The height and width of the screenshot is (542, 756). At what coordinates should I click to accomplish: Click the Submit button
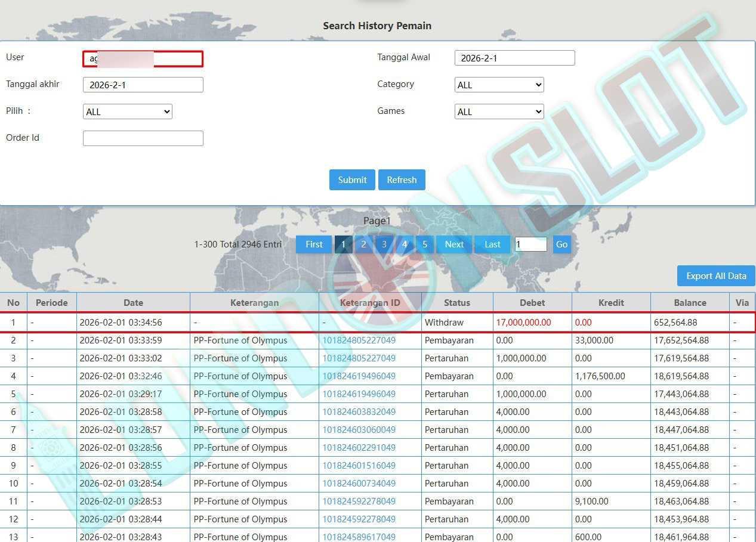[352, 180]
